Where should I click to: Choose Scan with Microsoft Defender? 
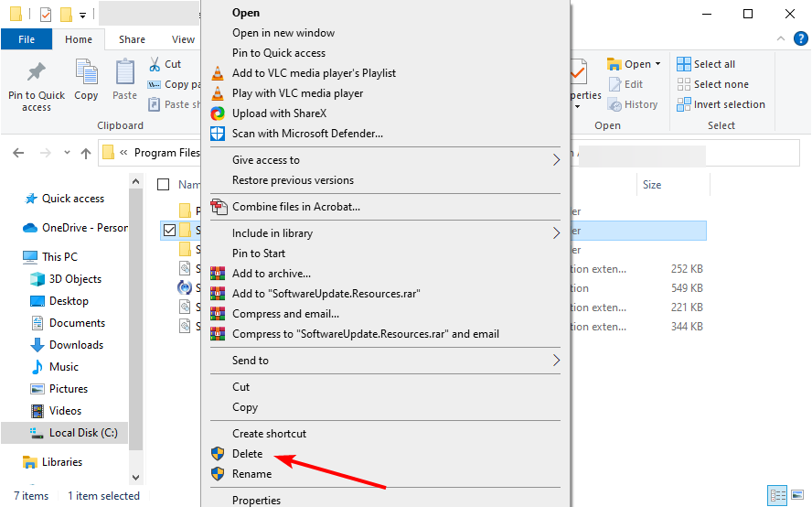point(306,134)
